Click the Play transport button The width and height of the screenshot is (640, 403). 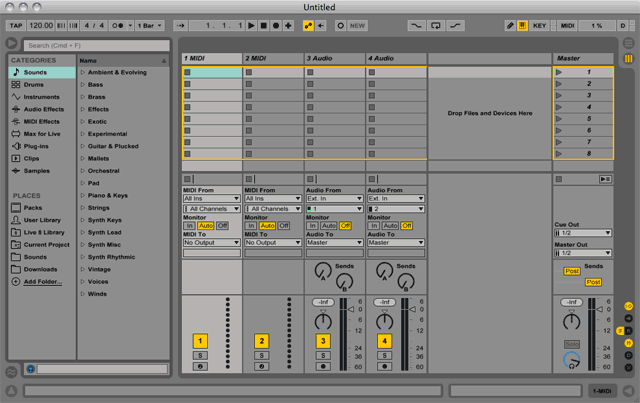click(251, 26)
